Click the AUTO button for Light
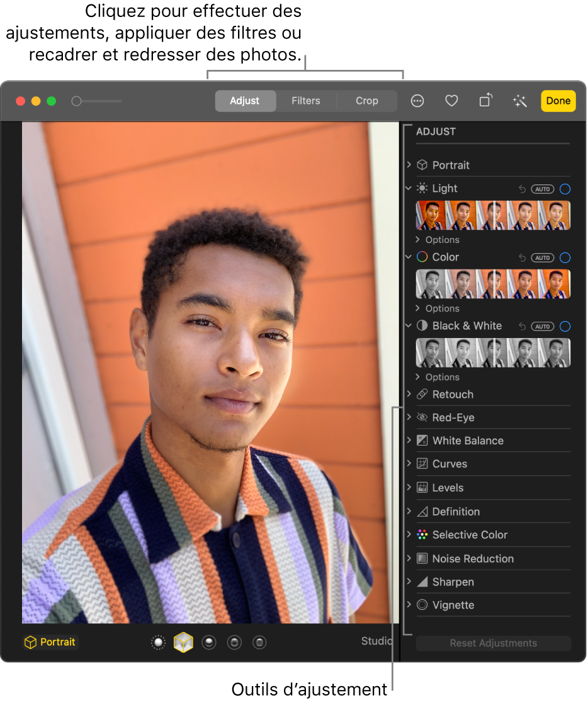The image size is (588, 705). pos(543,189)
